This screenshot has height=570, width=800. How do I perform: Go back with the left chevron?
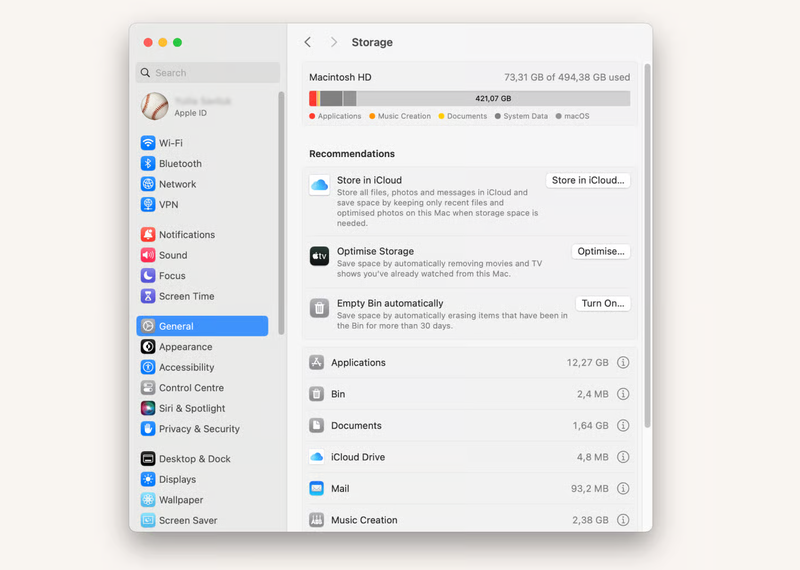(x=308, y=42)
